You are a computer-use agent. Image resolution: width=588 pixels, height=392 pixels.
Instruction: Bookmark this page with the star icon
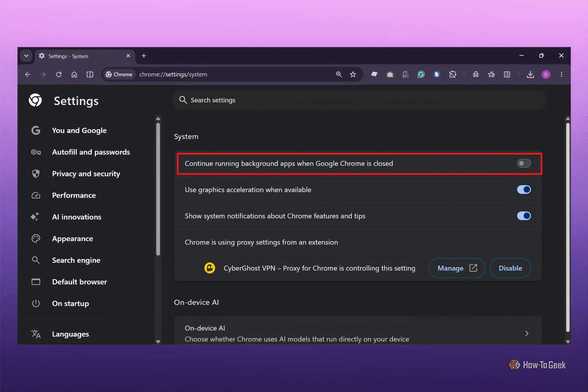point(353,74)
